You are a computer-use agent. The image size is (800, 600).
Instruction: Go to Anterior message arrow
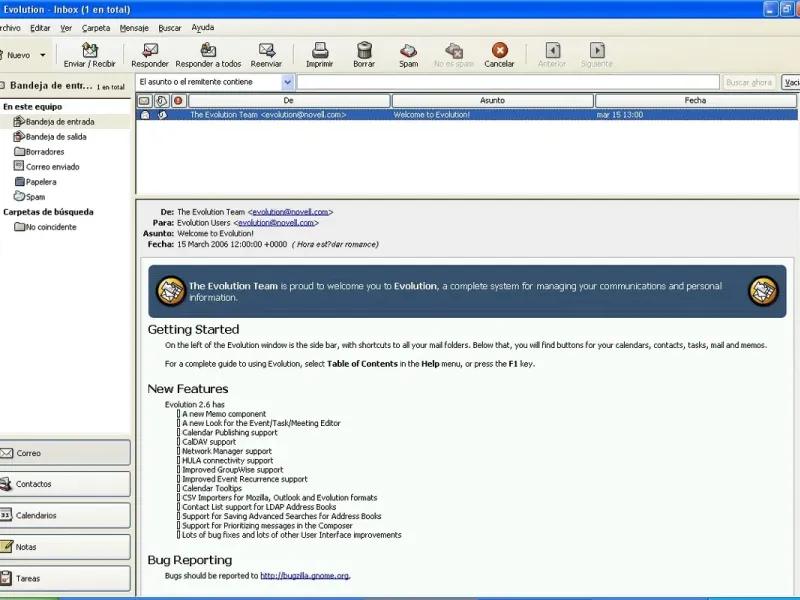click(x=553, y=50)
